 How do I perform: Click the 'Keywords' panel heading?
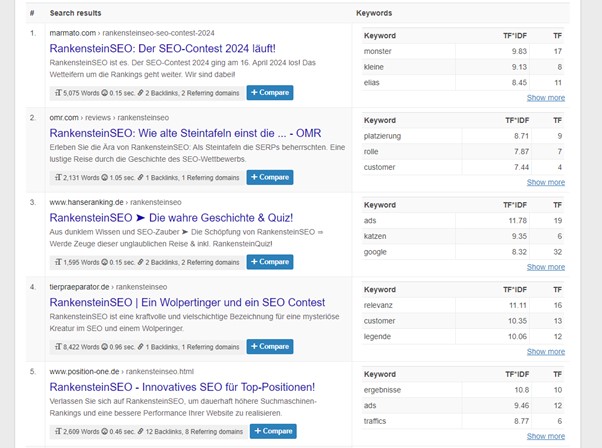[374, 13]
